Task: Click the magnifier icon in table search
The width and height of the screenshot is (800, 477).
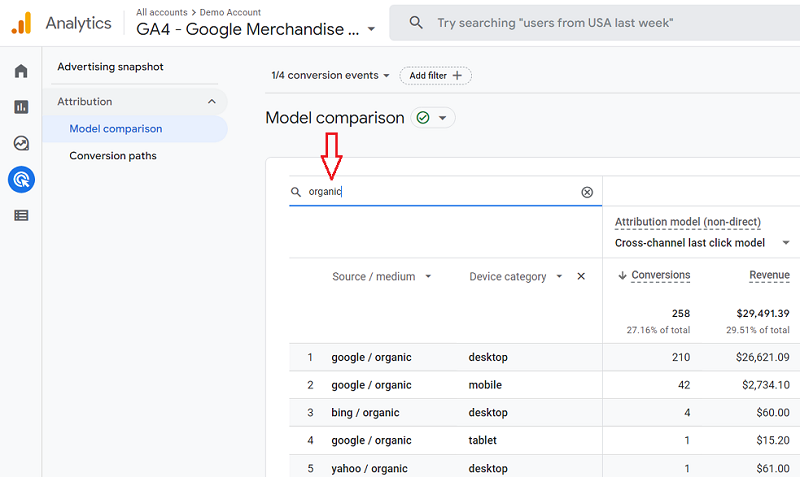Action: (296, 192)
